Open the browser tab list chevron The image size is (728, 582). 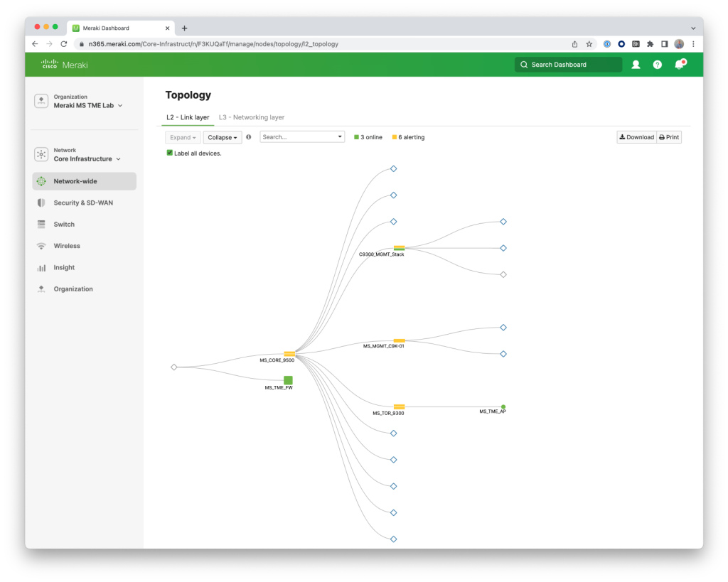pos(693,28)
